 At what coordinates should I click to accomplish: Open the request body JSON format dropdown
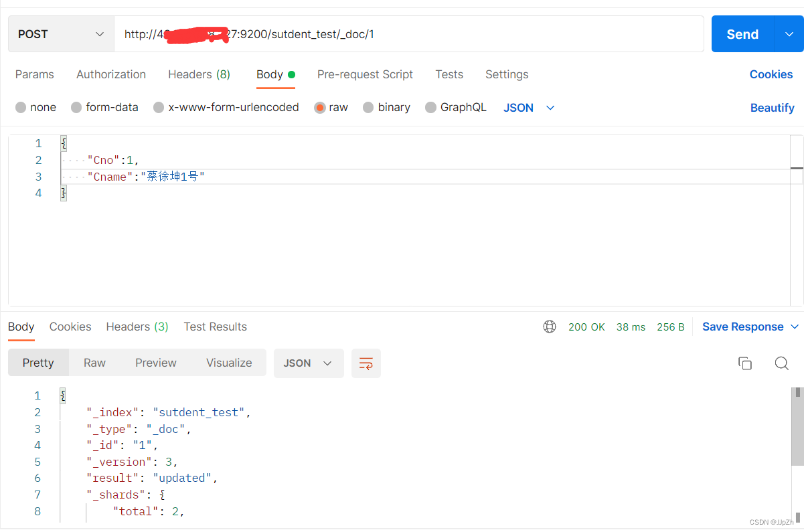pyautogui.click(x=529, y=108)
